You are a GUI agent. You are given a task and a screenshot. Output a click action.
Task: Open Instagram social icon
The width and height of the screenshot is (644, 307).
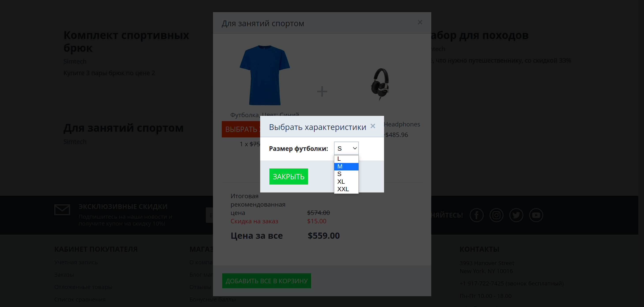[x=496, y=215]
